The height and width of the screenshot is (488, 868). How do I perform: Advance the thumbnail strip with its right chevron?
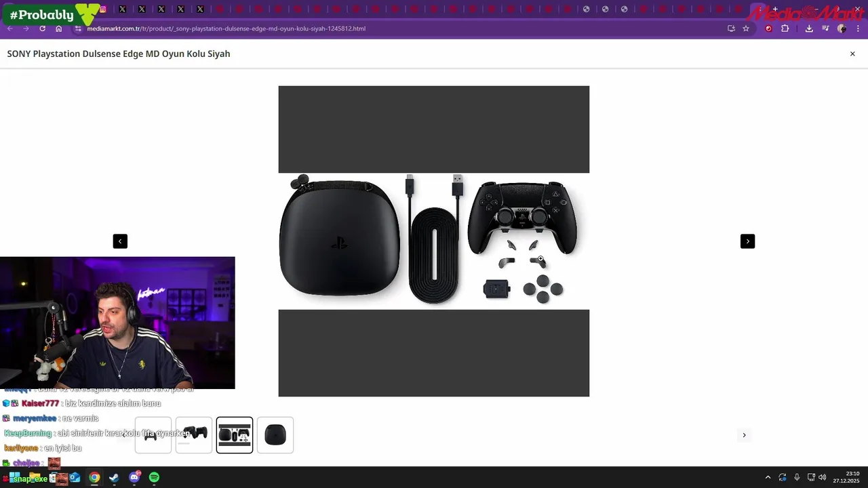pyautogui.click(x=744, y=435)
